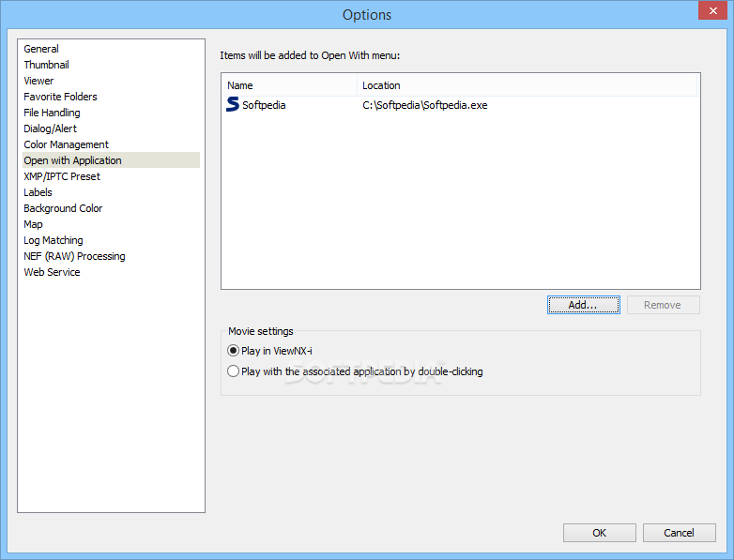Open XMP/IPTC Preset settings

pyautogui.click(x=62, y=176)
